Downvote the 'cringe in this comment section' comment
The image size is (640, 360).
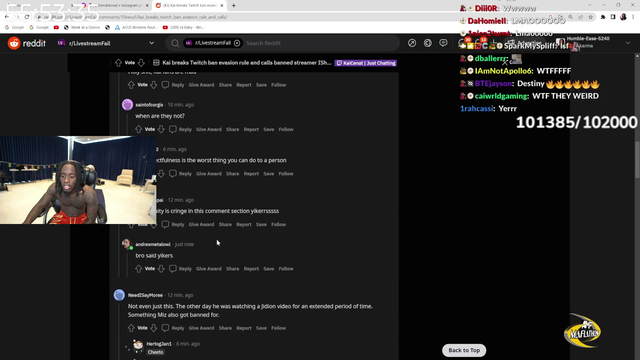tap(154, 225)
